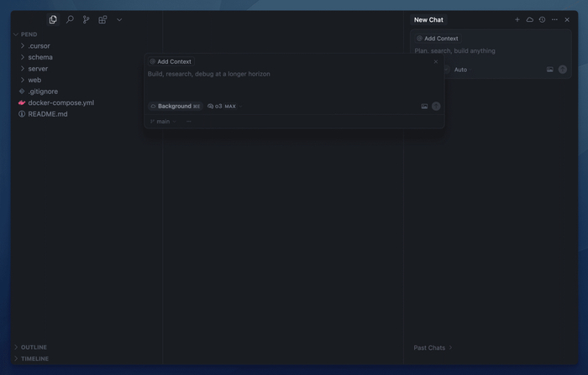Open the Past Chats link
The image size is (588, 375).
point(433,348)
